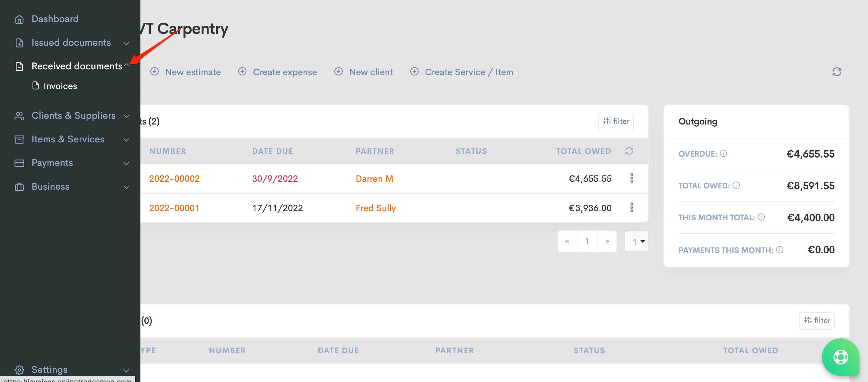Open the green support chat bubble
The width and height of the screenshot is (868, 382).
[841, 357]
